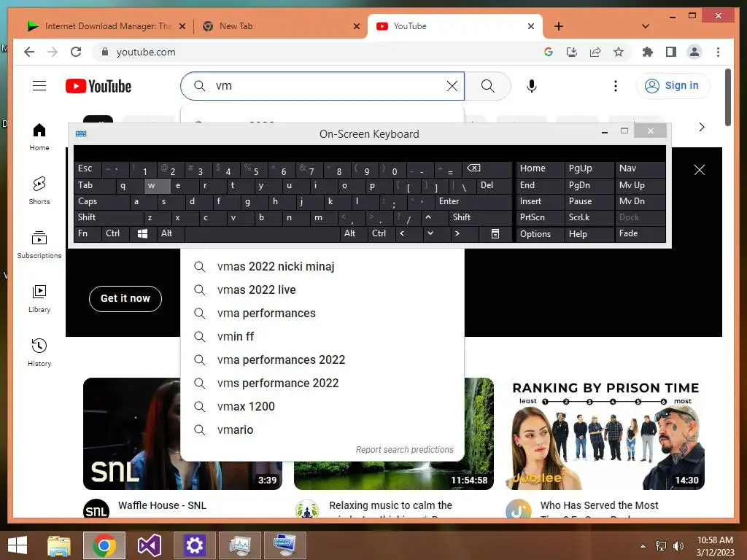Bookmark this page with the star icon
Viewport: 747px width, 560px height.
619,52
